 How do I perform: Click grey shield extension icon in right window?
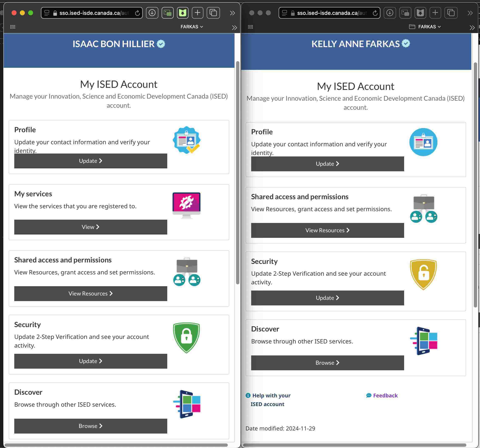pyautogui.click(x=420, y=13)
